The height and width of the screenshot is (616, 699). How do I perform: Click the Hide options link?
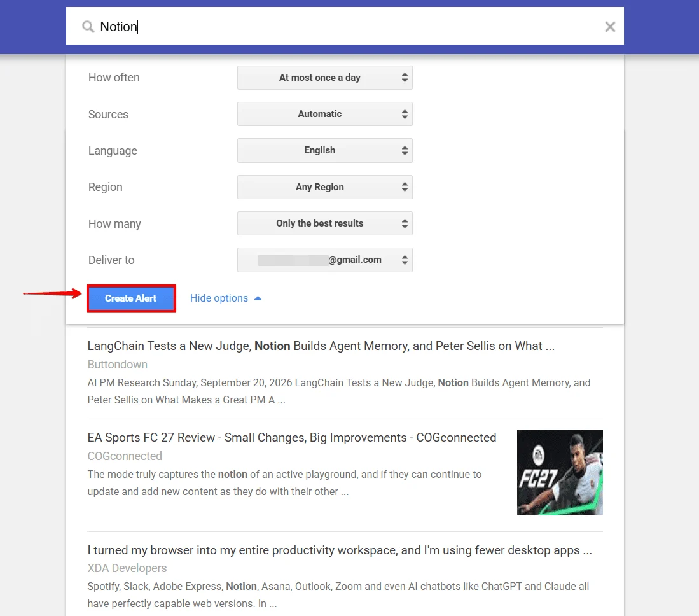tap(219, 298)
